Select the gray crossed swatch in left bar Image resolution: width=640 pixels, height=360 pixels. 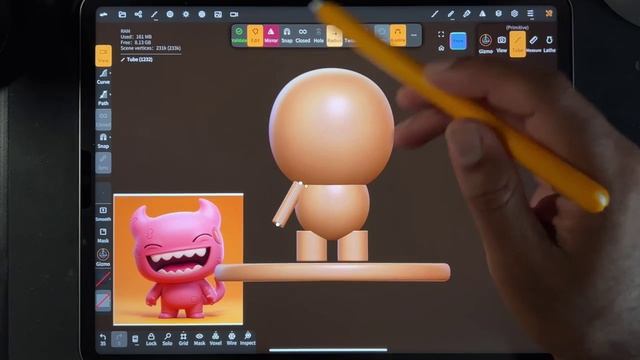tap(103, 301)
